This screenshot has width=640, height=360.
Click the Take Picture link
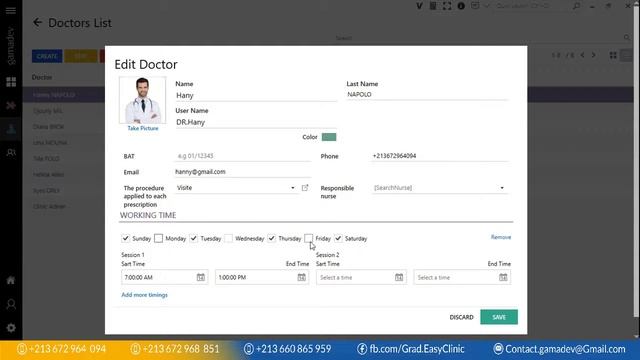(143, 128)
